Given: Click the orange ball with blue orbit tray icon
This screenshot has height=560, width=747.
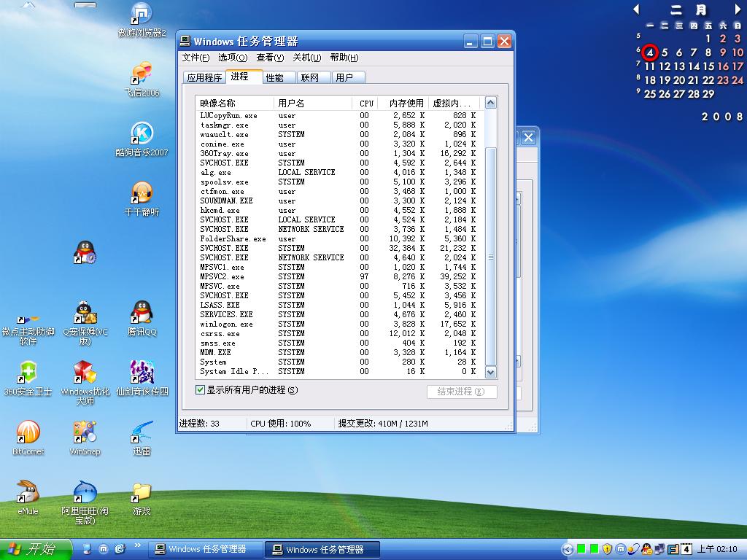Looking at the screenshot, I should (633, 549).
